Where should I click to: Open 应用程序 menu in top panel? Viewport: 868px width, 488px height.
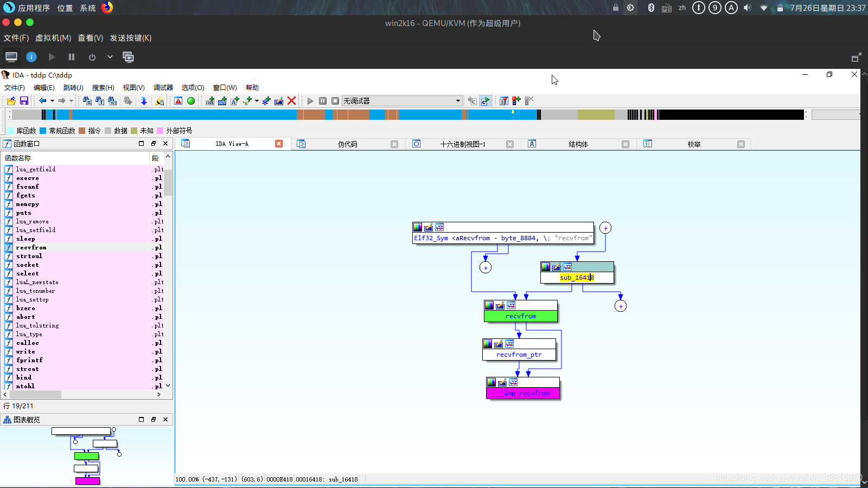click(34, 8)
